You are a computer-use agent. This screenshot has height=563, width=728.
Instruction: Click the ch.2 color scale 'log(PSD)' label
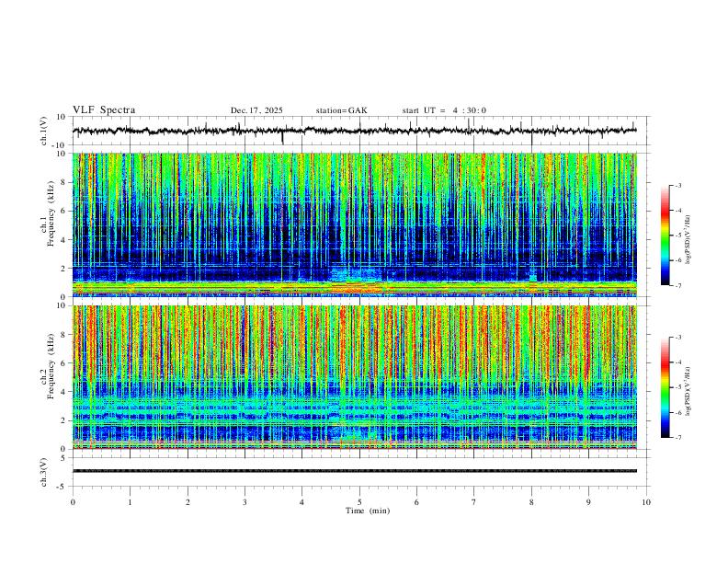pyautogui.click(x=688, y=391)
